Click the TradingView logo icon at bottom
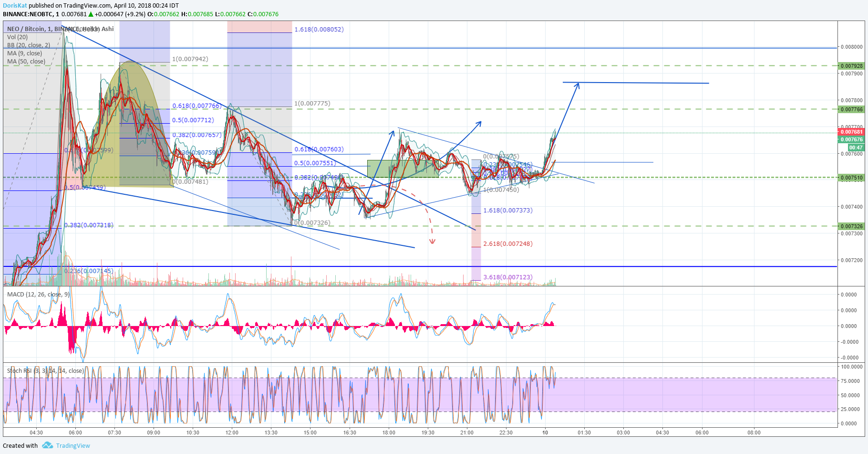This screenshot has width=868, height=454. pyautogui.click(x=47, y=445)
